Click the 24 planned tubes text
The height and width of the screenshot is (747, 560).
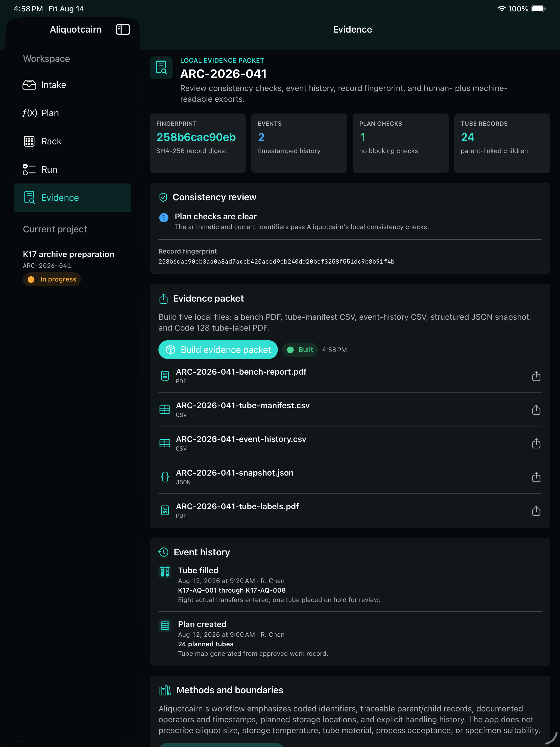(206, 644)
